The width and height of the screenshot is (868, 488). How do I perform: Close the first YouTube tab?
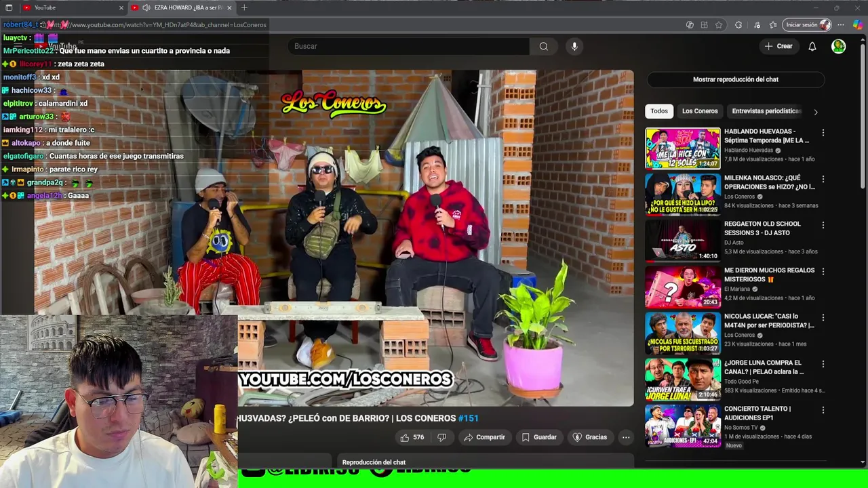click(x=121, y=7)
